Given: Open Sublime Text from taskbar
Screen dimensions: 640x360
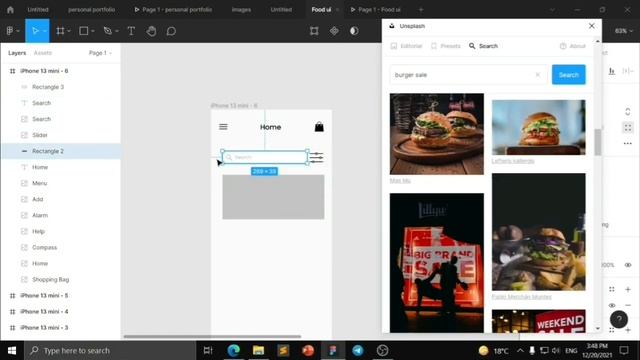Looking at the screenshot, I should click(x=283, y=350).
